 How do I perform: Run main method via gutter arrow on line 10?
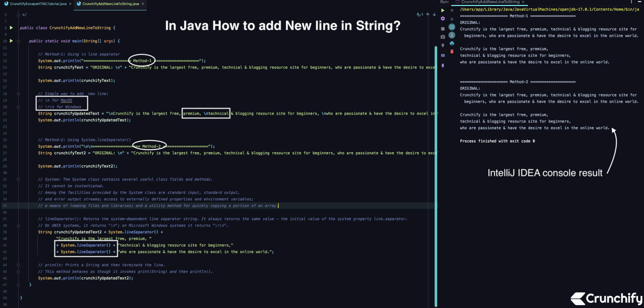(11, 41)
